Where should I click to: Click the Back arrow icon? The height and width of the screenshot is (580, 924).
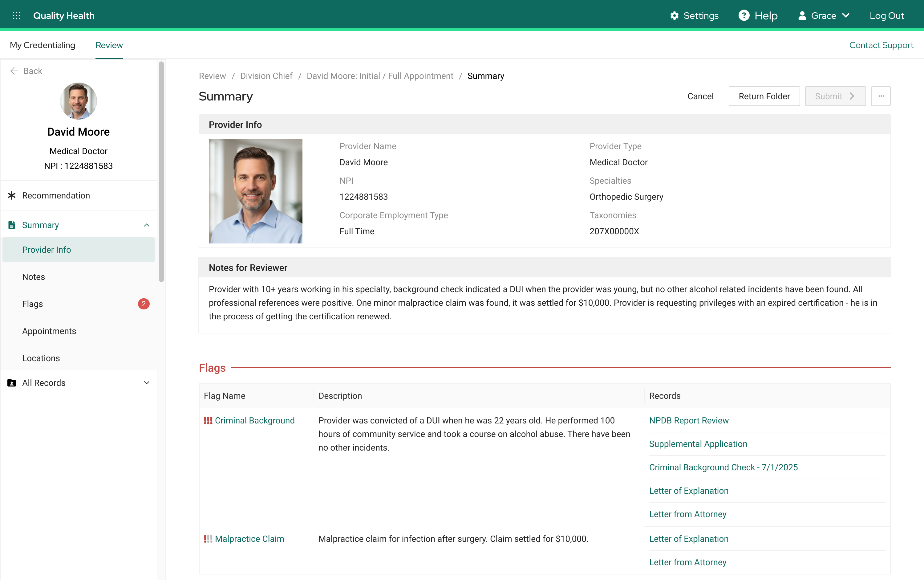(x=14, y=71)
